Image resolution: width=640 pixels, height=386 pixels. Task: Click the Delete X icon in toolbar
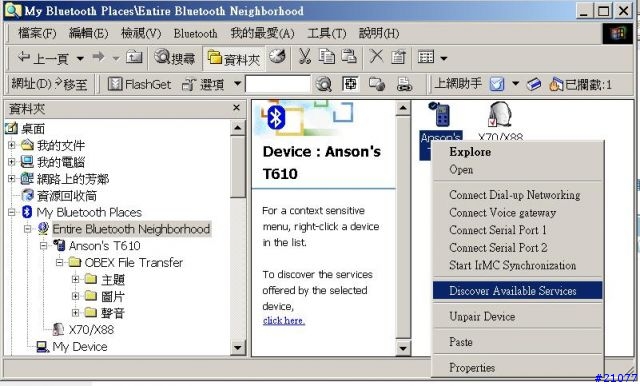376,57
